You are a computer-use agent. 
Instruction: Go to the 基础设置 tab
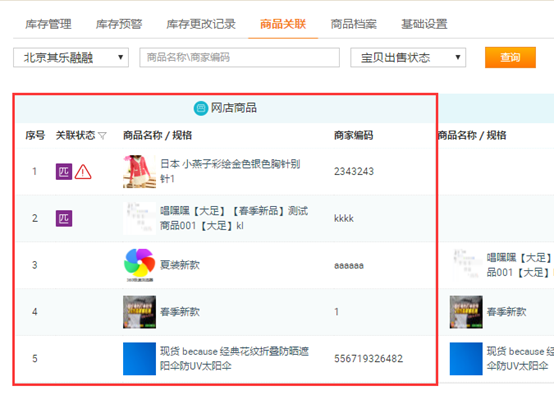click(x=424, y=24)
